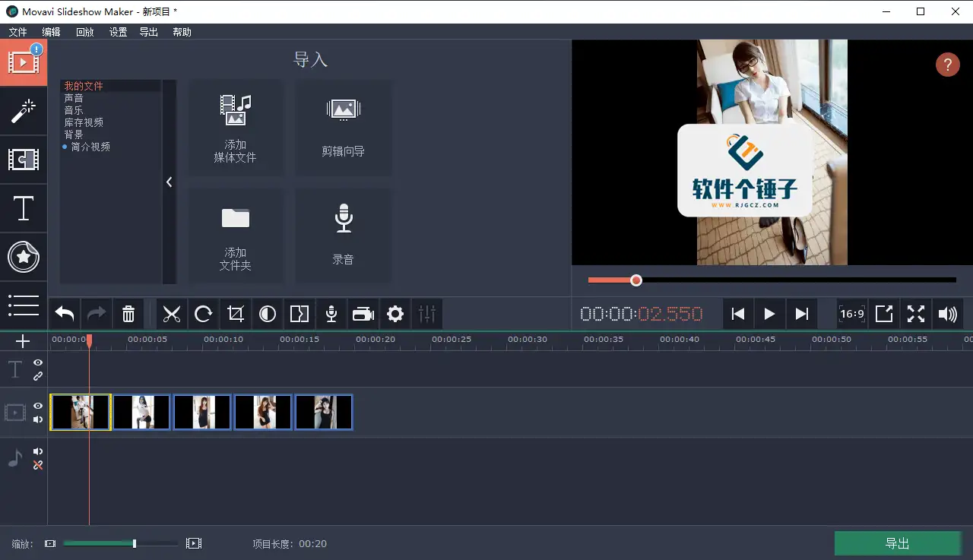Select the second clip on timeline
973x560 pixels.
point(141,412)
